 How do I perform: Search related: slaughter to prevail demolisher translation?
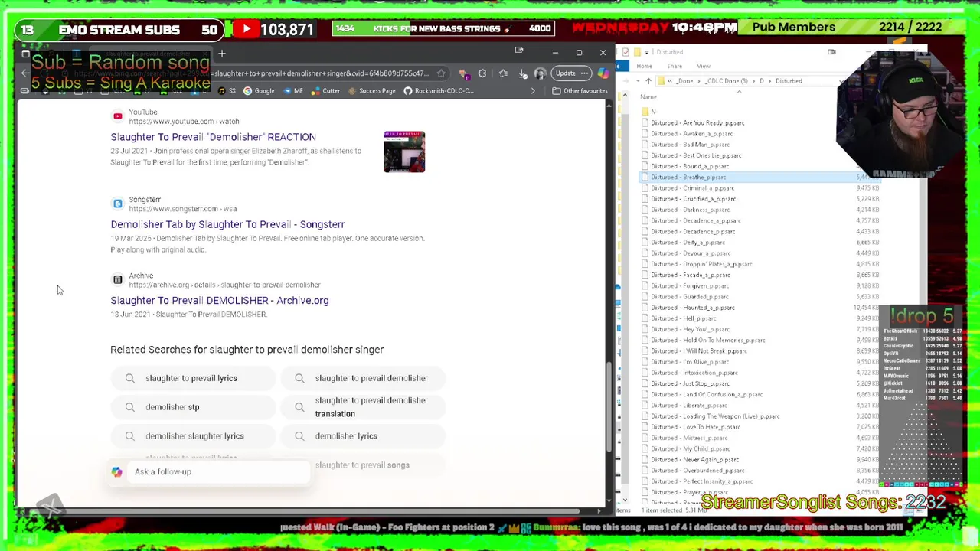click(x=363, y=407)
